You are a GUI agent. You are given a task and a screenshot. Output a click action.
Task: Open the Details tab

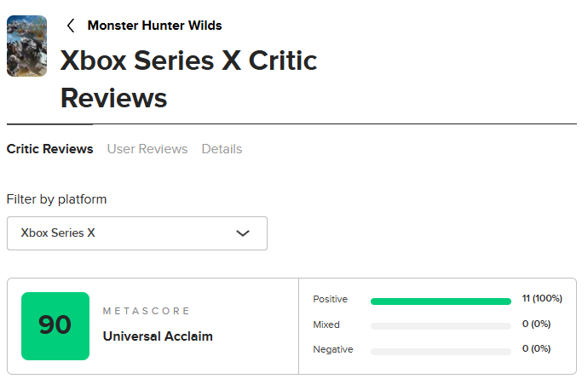pos(222,149)
